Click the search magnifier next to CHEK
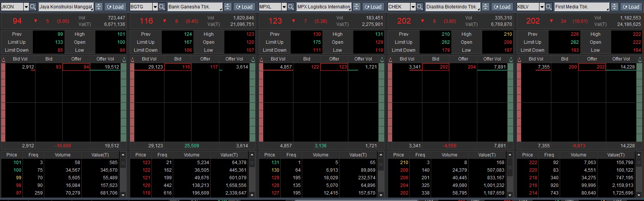 pos(420,7)
